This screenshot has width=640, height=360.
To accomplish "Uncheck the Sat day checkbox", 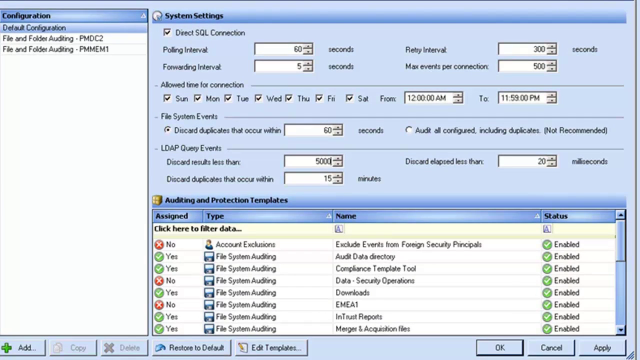I will pos(349,98).
